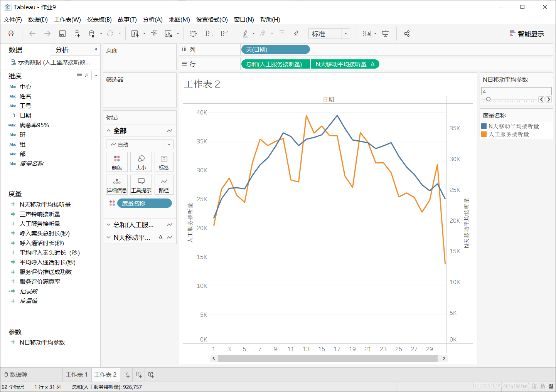Click new dashboard tab icon at bottom
The height and width of the screenshot is (392, 556).
[x=139, y=375]
